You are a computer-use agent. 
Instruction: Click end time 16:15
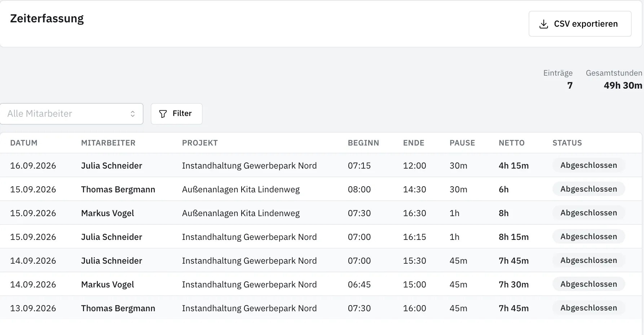tap(414, 237)
